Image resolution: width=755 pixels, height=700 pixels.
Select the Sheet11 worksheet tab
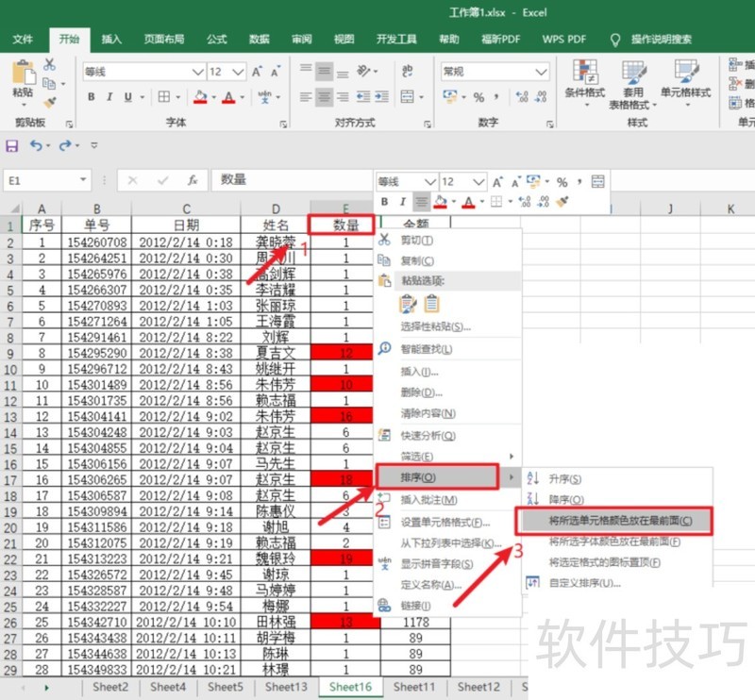point(414,687)
